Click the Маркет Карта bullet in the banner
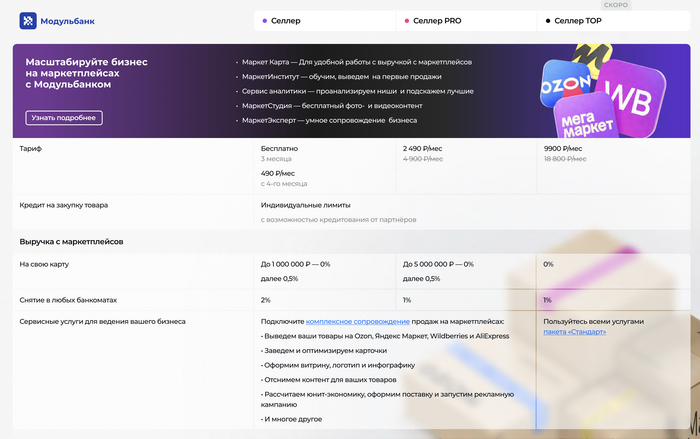 357,62
